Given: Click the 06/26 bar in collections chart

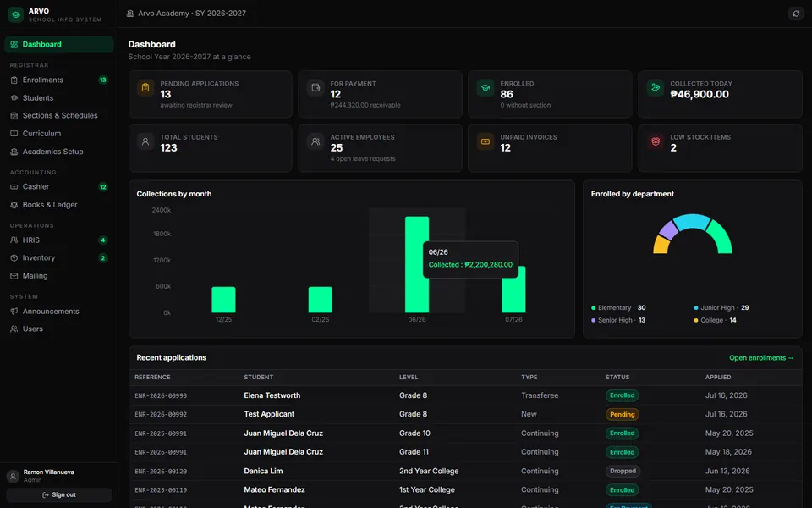Looking at the screenshot, I should coord(417,264).
